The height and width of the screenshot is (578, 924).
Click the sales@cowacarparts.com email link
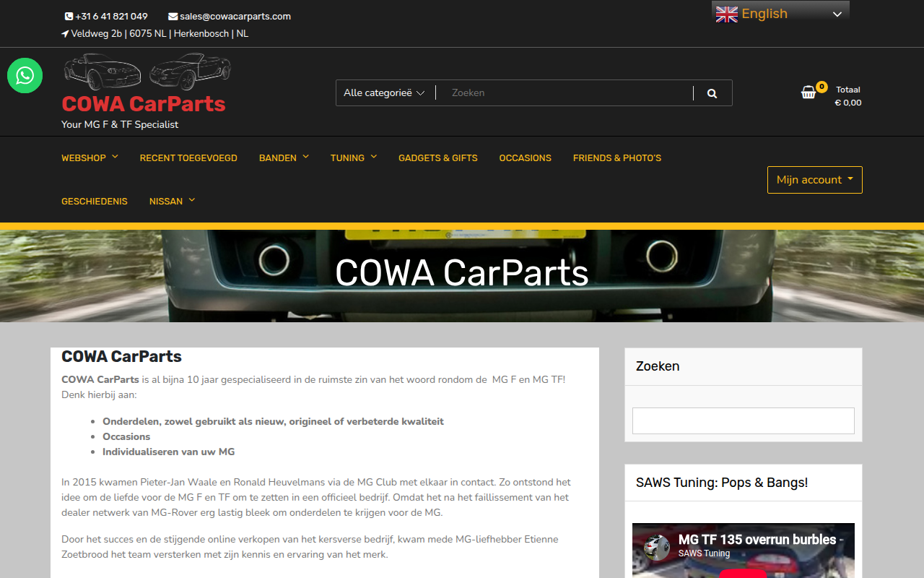click(235, 16)
